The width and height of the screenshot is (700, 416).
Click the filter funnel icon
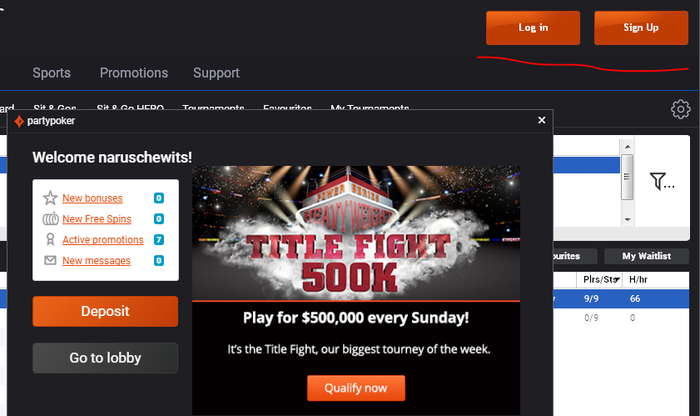coord(658,181)
